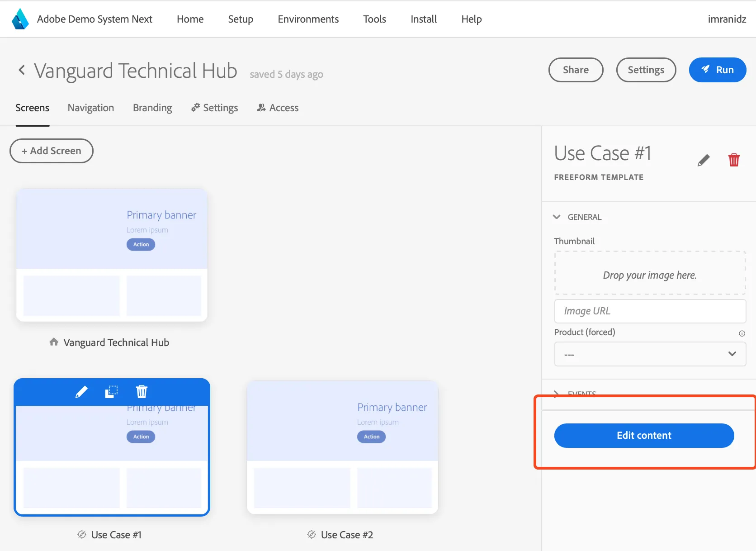Click the Image URL input field
Image resolution: width=756 pixels, height=551 pixels.
pos(650,311)
